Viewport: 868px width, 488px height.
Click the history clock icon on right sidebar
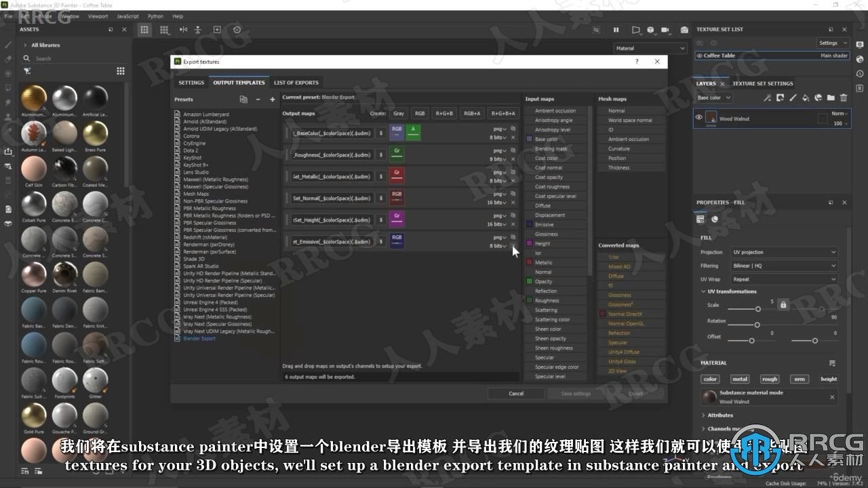point(860,74)
